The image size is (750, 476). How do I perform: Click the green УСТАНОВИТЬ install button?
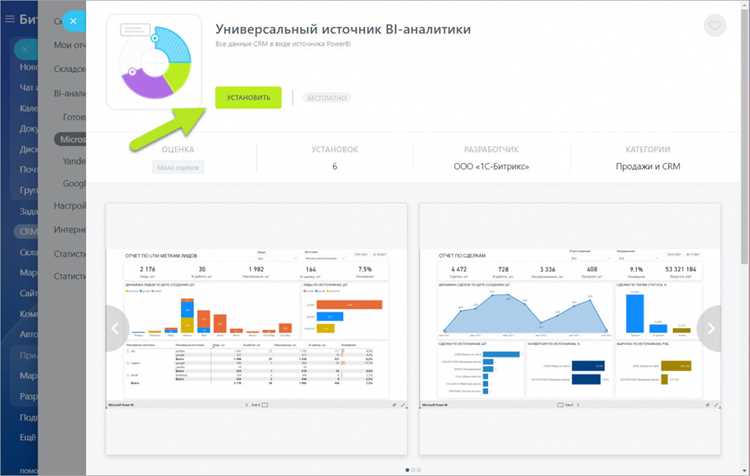tap(248, 98)
